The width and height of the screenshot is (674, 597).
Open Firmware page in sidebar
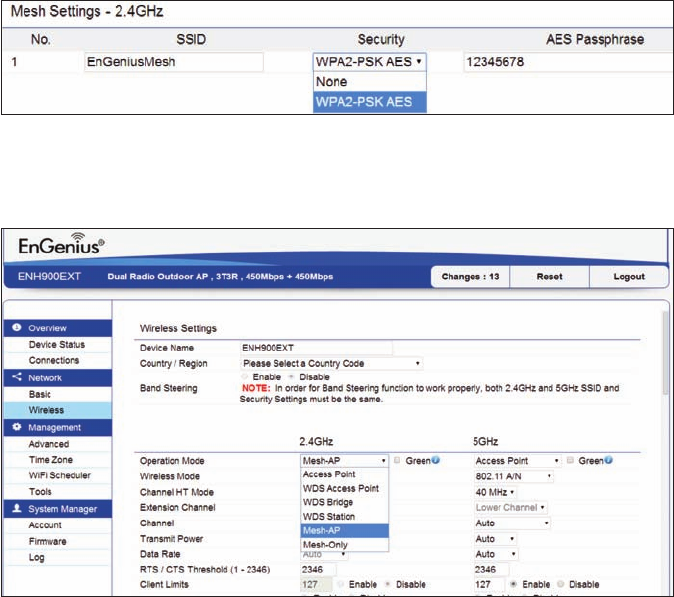pos(47,541)
